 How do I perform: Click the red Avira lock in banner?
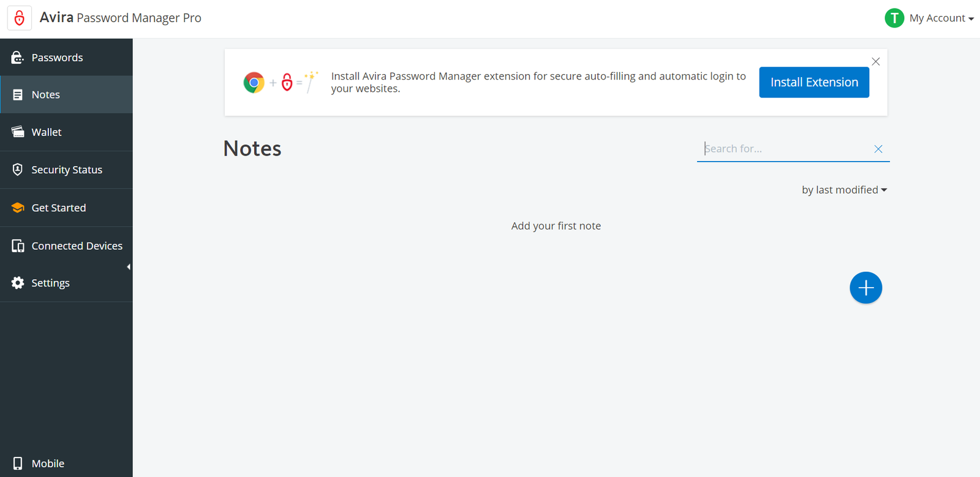pos(287,82)
